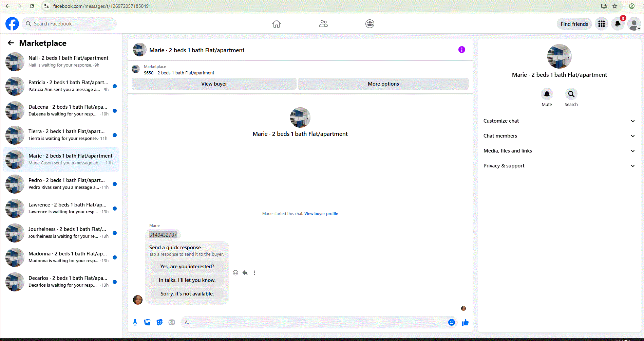Open more options dots next to message

[254, 273]
